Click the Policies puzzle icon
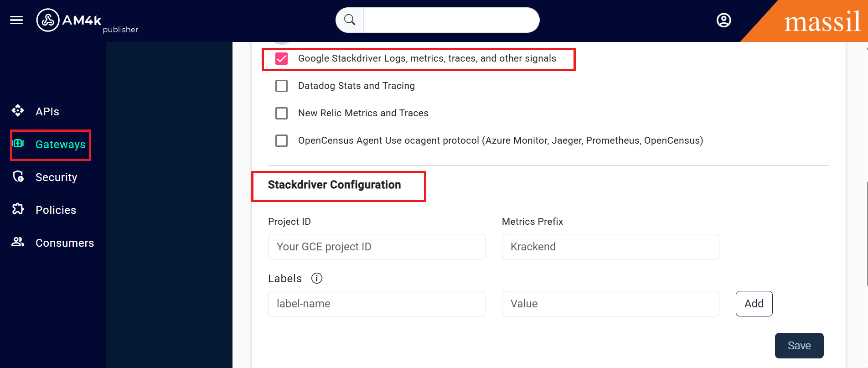This screenshot has height=368, width=868. pos(18,209)
